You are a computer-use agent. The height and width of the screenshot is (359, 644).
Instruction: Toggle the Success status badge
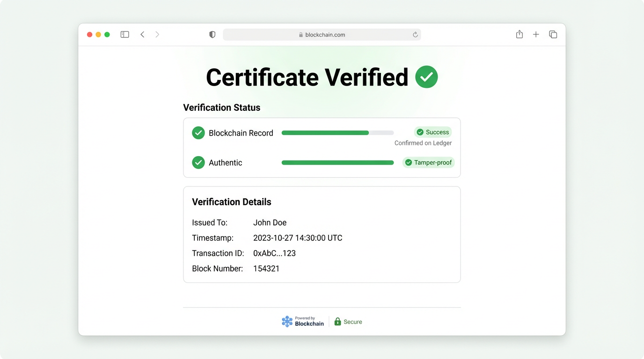(x=432, y=132)
